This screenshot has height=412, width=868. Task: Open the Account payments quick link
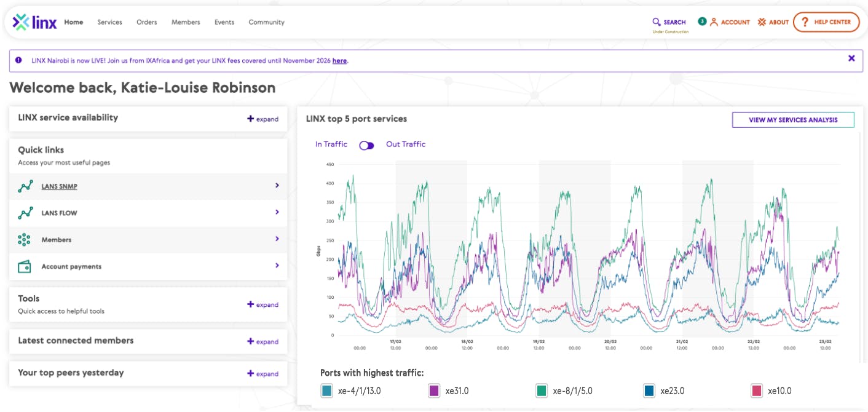(71, 267)
